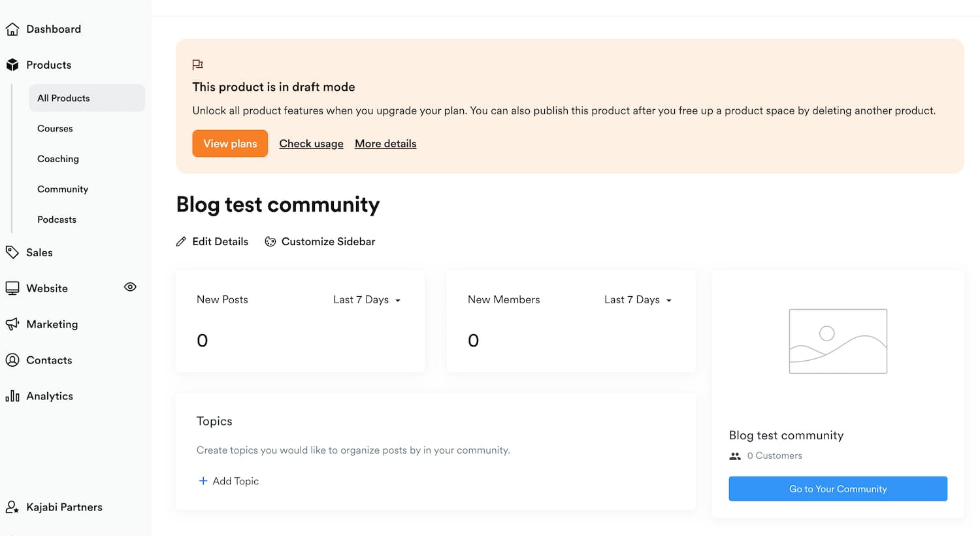Select Community under Products
This screenshot has height=536, width=980.
coord(63,190)
